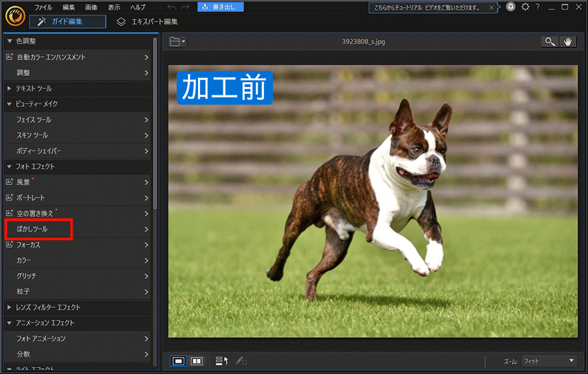Switch to エキスパート編集 tab
This screenshot has height=374, width=588.
(148, 22)
